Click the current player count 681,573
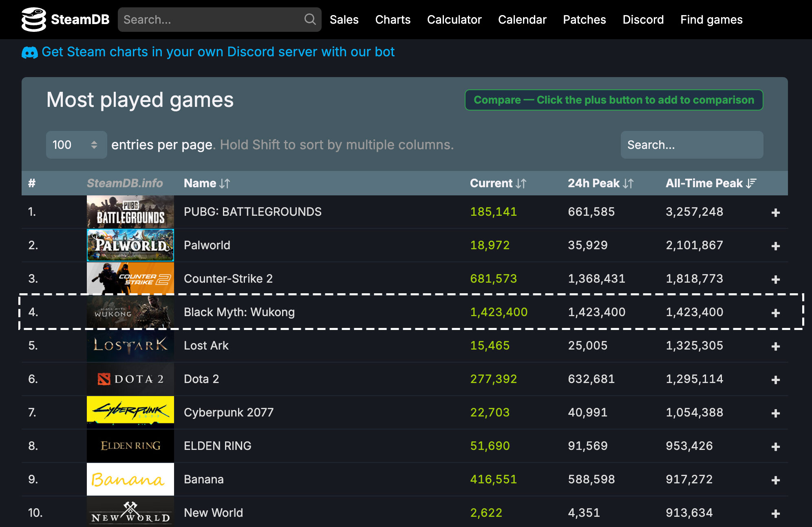The image size is (812, 527). click(494, 279)
